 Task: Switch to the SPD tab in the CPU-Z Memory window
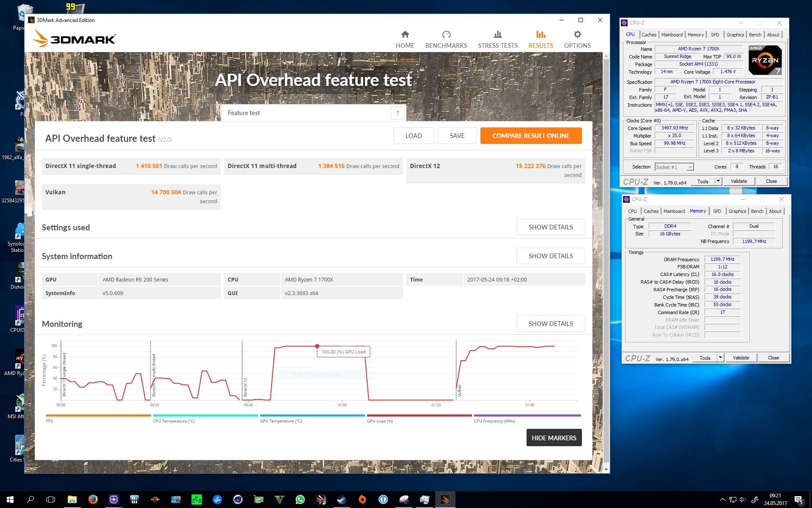tap(717, 211)
